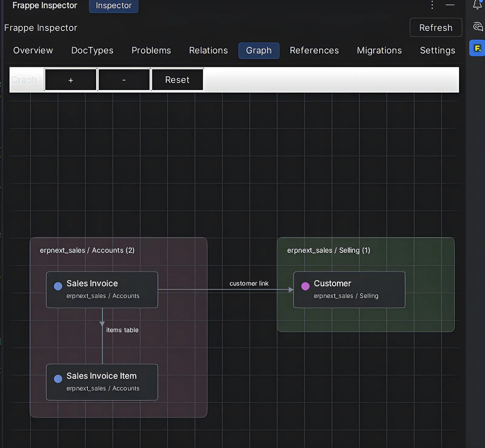Go to the Problems tab
The width and height of the screenshot is (485, 448).
click(151, 50)
